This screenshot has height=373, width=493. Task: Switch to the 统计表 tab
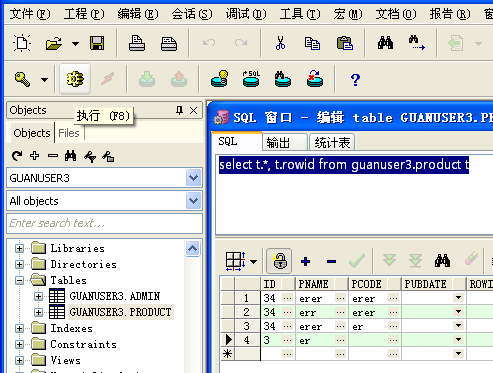tap(332, 143)
